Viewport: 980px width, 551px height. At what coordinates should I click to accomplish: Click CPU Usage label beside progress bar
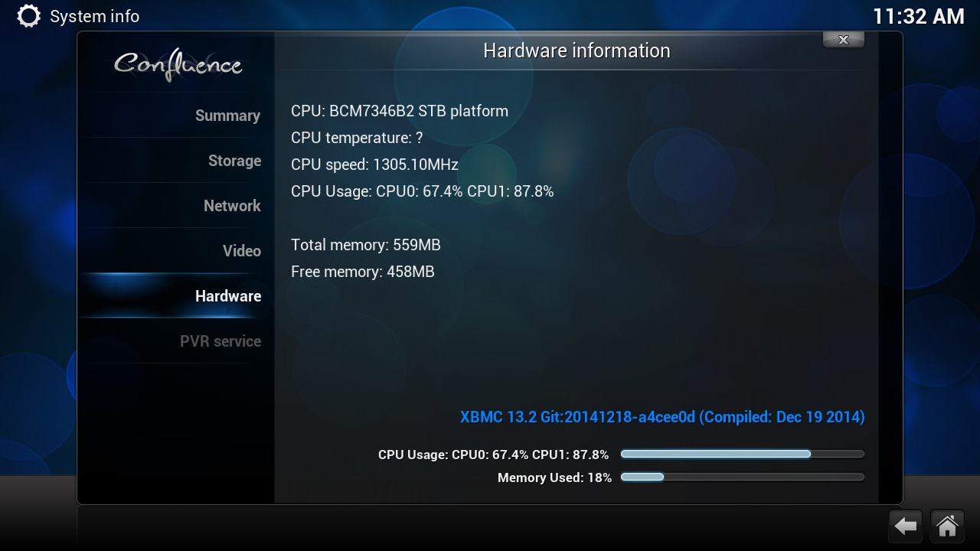[493, 455]
